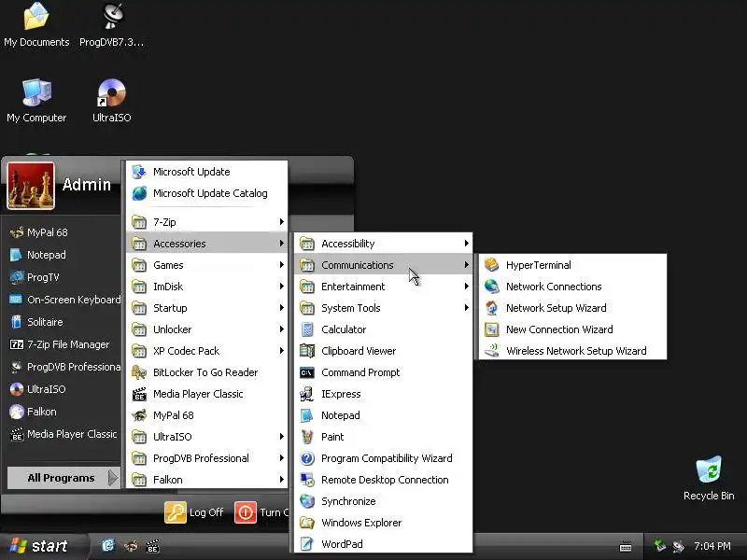
Task: Select the Accessories folder entry
Action: (x=207, y=244)
